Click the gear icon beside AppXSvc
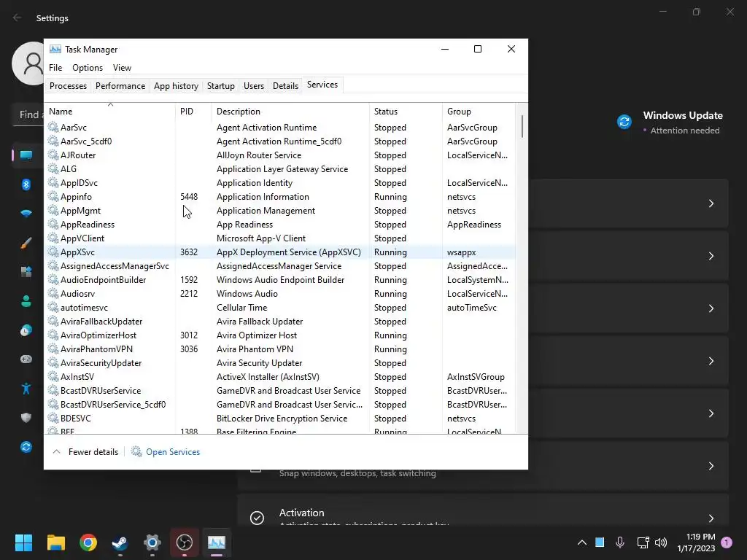Screen dimensions: 747x560 (53, 252)
